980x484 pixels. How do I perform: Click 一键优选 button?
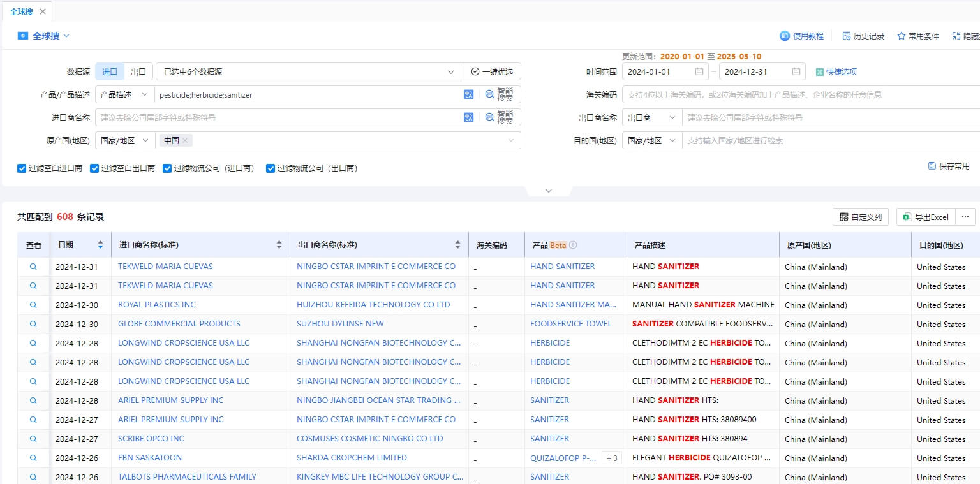coord(492,71)
